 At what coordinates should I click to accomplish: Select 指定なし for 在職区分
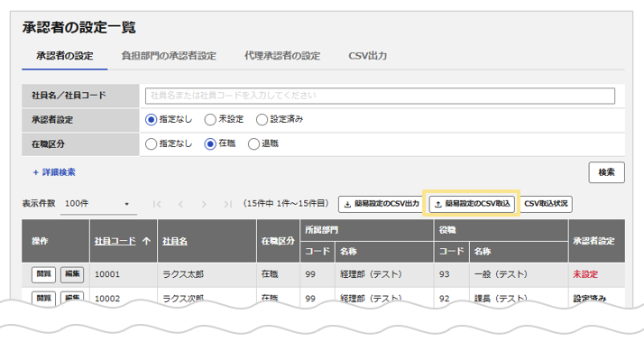point(152,143)
